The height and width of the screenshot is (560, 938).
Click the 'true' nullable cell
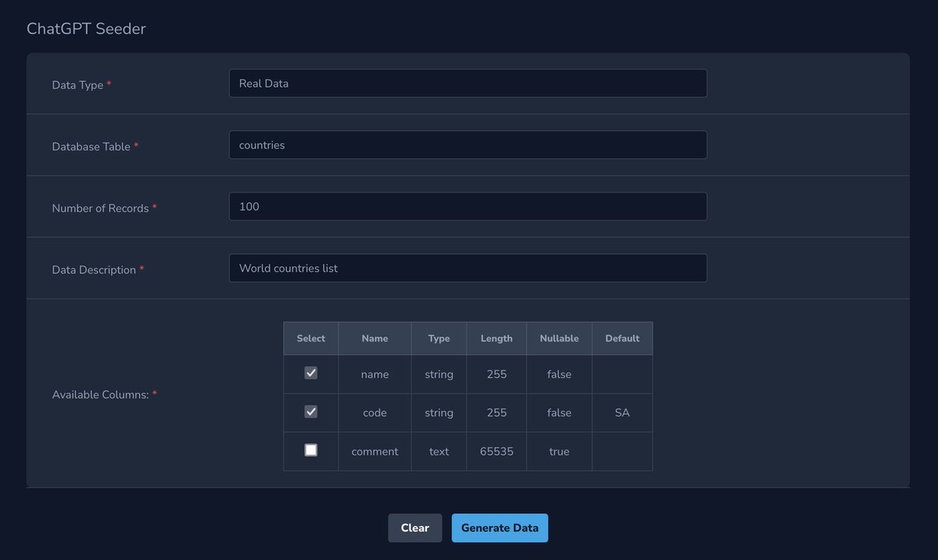coord(560,451)
